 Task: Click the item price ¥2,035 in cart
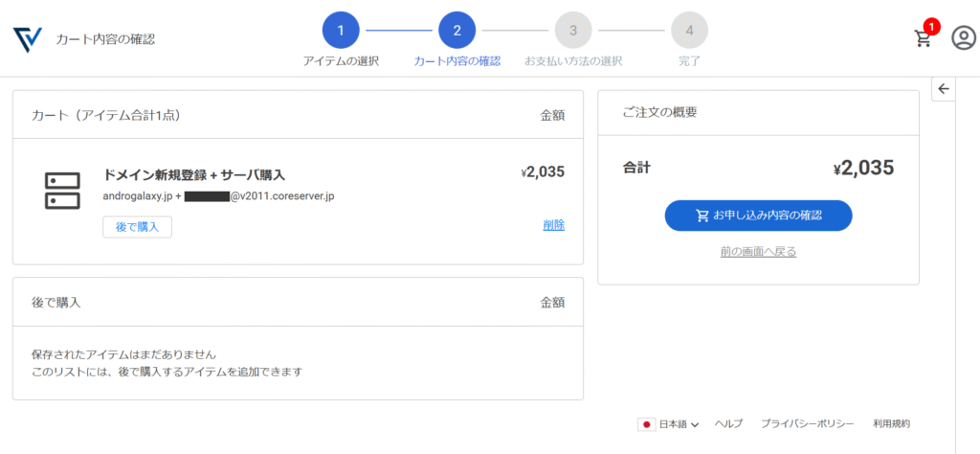pos(543,172)
